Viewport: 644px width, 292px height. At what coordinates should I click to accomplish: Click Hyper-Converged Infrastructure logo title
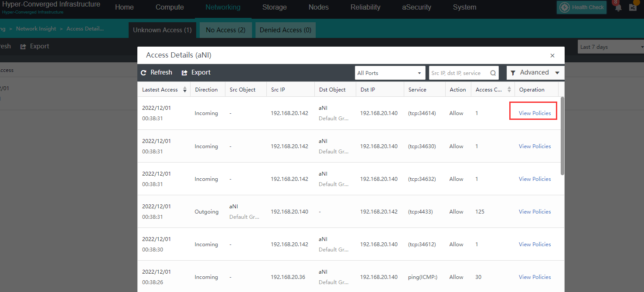tap(51, 4)
